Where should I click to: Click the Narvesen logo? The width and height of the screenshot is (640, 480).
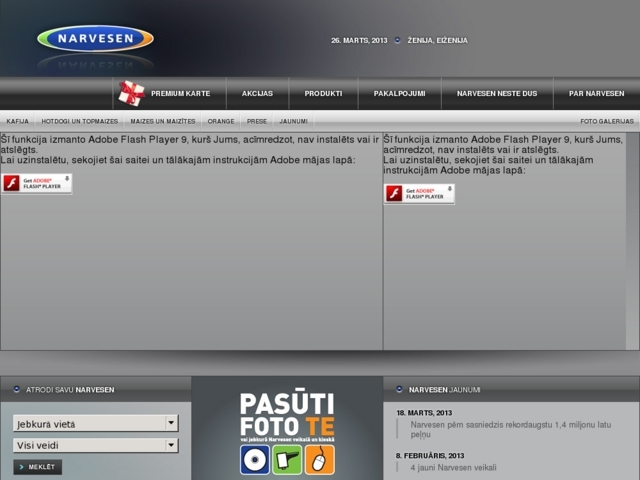[95, 39]
